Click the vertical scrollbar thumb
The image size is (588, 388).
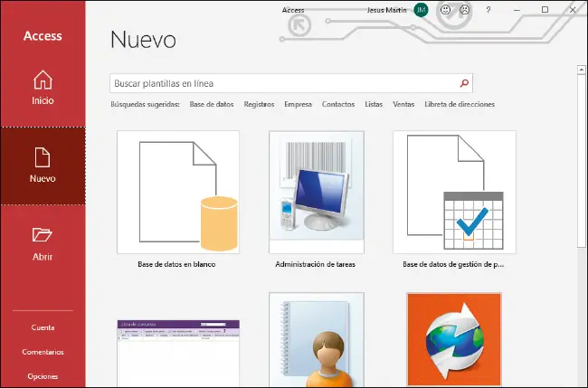click(x=582, y=161)
